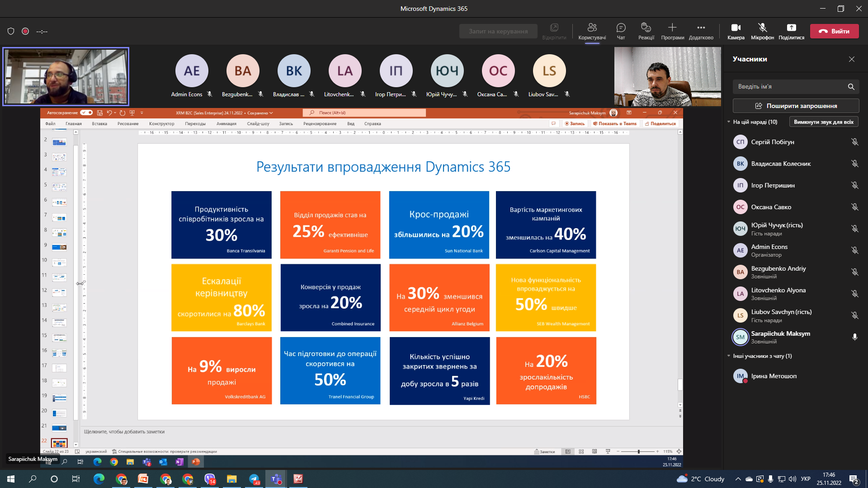The height and width of the screenshot is (488, 868).
Task: Toggle mute for Sarapiichuk Maksym
Action: click(854, 337)
